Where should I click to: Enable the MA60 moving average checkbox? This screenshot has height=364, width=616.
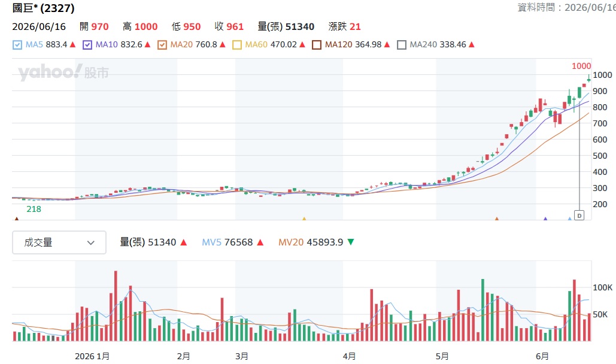[x=237, y=45]
